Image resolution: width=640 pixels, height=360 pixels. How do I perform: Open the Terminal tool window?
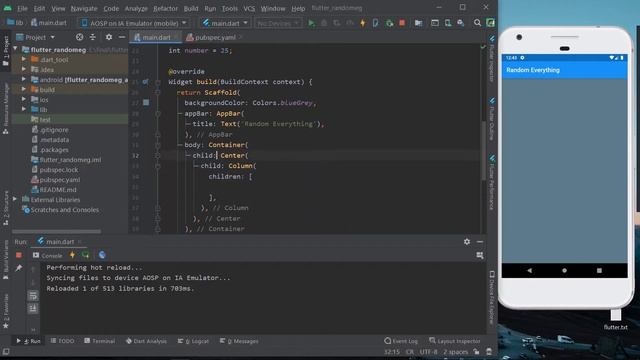pos(100,341)
